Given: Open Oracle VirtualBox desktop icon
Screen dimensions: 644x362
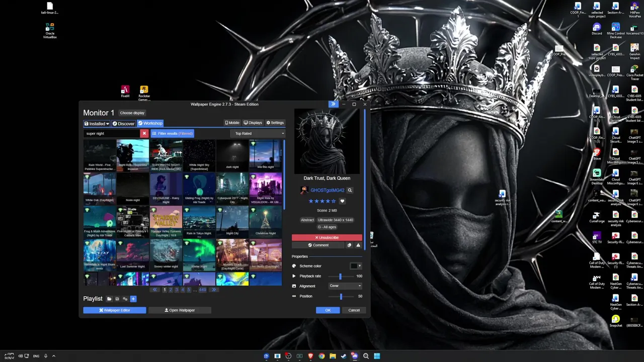Looking at the screenshot, I should pyautogui.click(x=50, y=30).
